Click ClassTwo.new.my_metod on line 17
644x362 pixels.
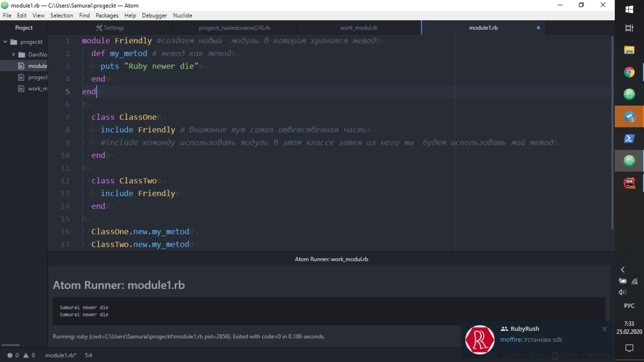[x=140, y=244]
